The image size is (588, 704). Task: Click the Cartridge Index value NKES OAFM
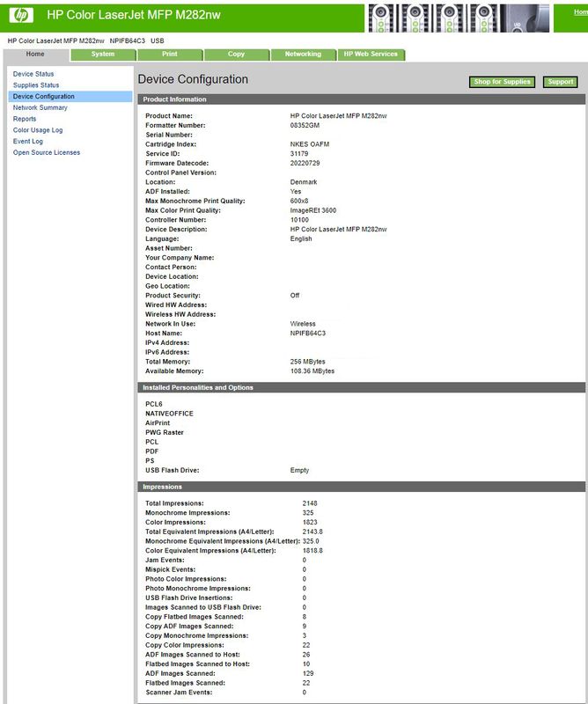[x=310, y=144]
